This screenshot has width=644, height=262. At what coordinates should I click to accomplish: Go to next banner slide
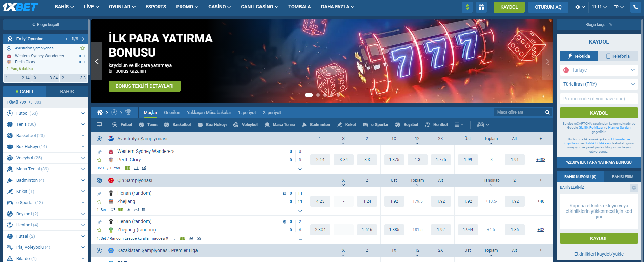click(x=548, y=61)
